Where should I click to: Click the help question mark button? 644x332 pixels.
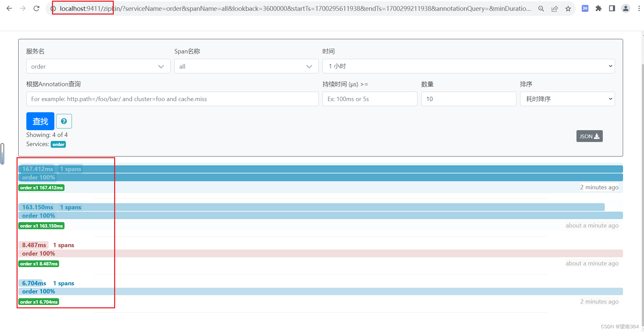point(64,121)
